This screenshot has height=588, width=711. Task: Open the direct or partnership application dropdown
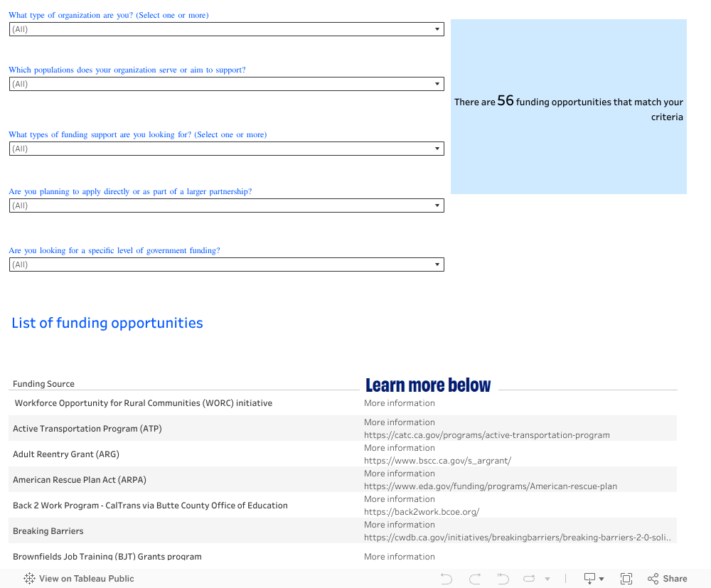click(226, 205)
